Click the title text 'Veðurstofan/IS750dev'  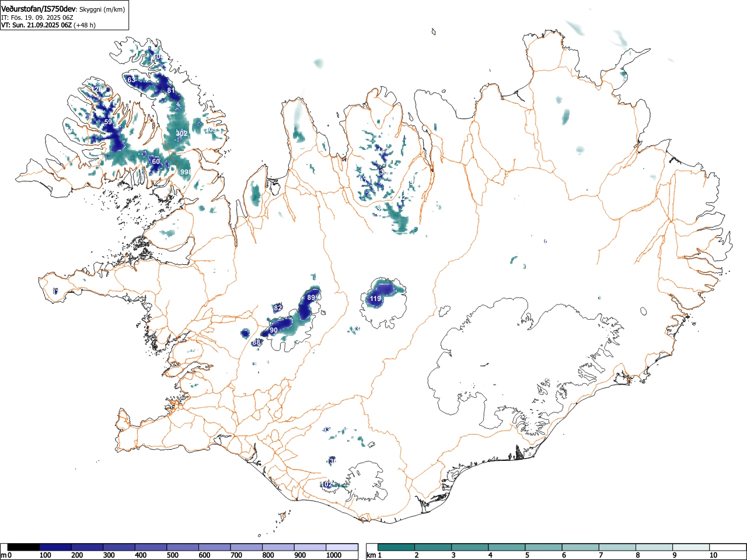[38, 9]
